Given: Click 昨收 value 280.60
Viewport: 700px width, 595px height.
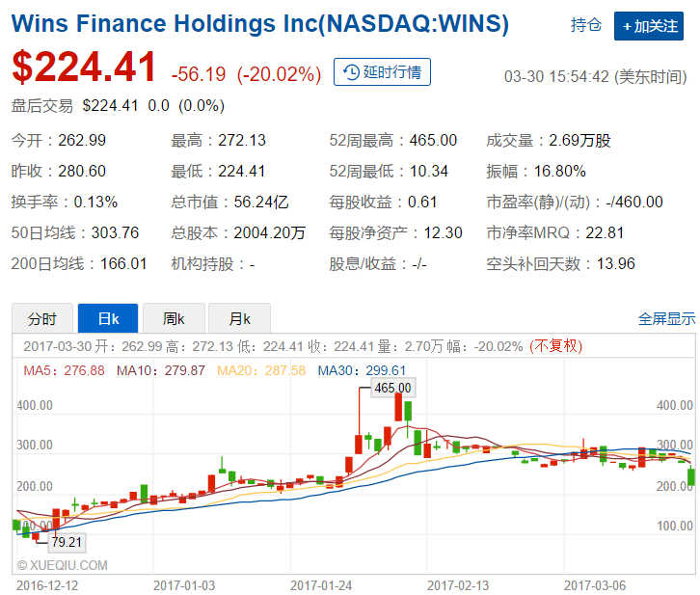Looking at the screenshot, I should [x=82, y=171].
